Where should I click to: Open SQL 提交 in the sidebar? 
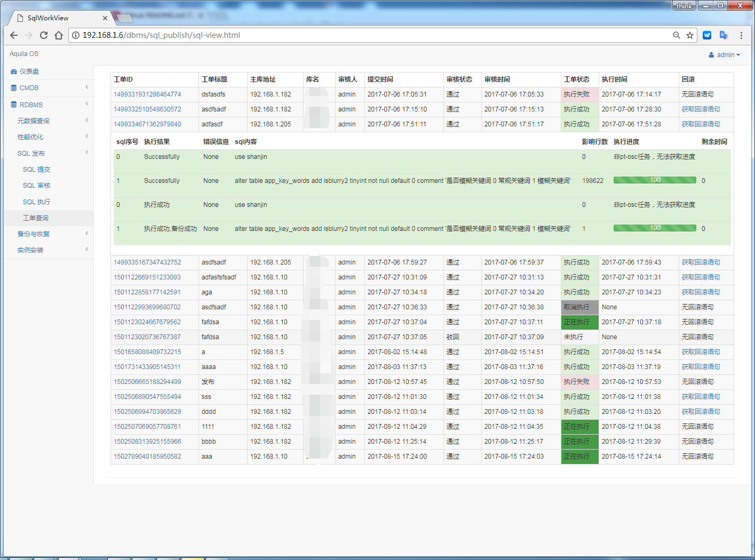click(x=36, y=170)
